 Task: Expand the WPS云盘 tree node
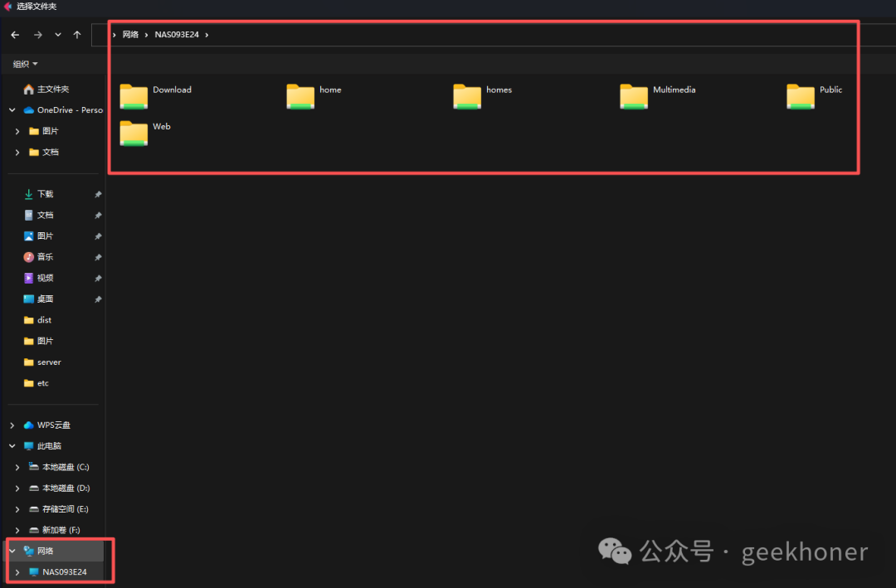(12, 425)
